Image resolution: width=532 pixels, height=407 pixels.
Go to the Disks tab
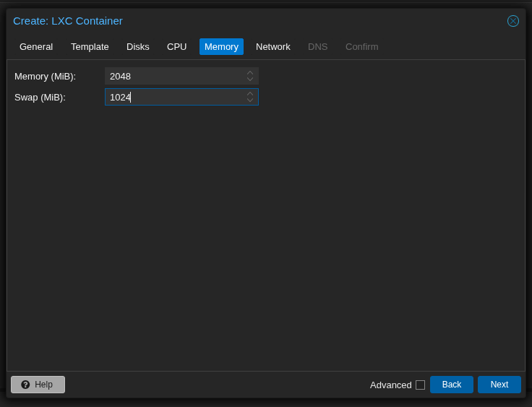(x=138, y=47)
